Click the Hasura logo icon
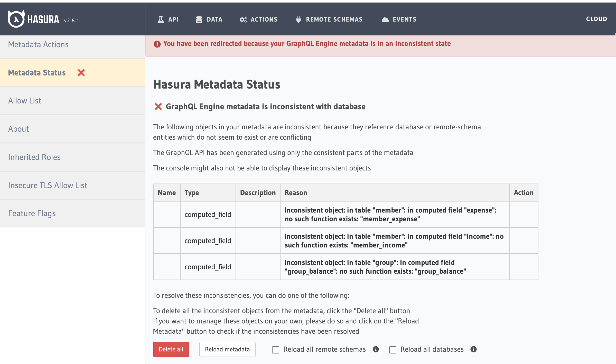This screenshot has height=364, width=616. click(x=16, y=19)
